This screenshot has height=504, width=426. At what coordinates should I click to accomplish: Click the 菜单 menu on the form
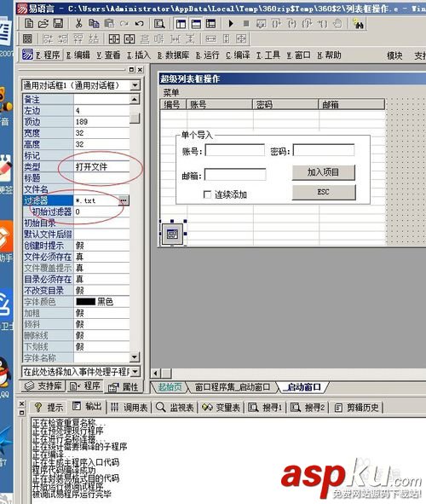[x=170, y=93]
